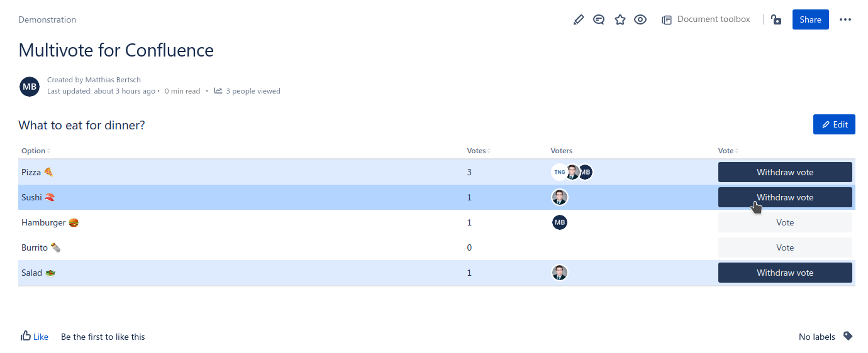Click the blue Share button

pyautogui.click(x=810, y=19)
